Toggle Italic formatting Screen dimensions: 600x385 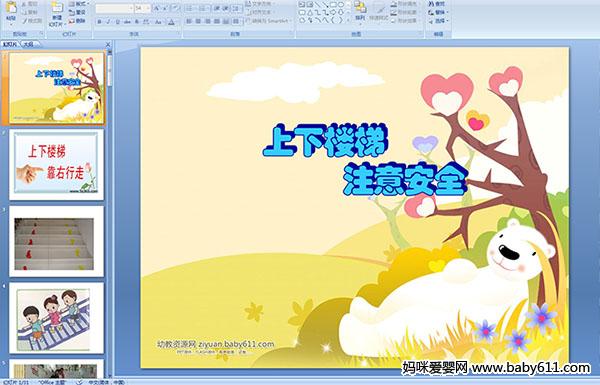click(x=108, y=22)
